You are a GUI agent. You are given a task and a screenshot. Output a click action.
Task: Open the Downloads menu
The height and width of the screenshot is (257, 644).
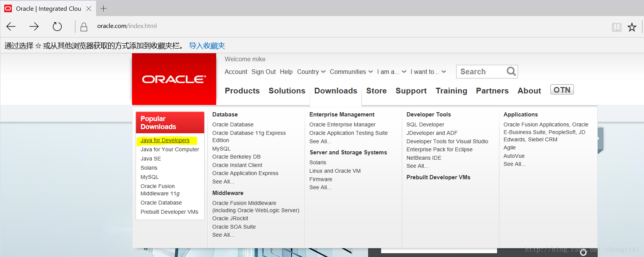(336, 91)
